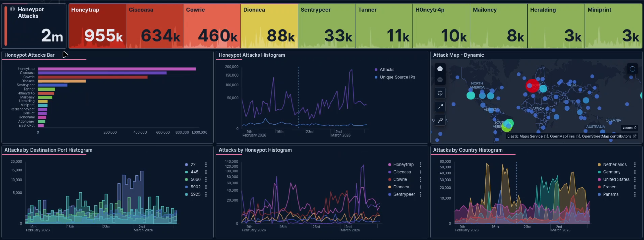Screen dimensions: 644x240
Task: Click the circular loading icon on map
Action: point(632,69)
